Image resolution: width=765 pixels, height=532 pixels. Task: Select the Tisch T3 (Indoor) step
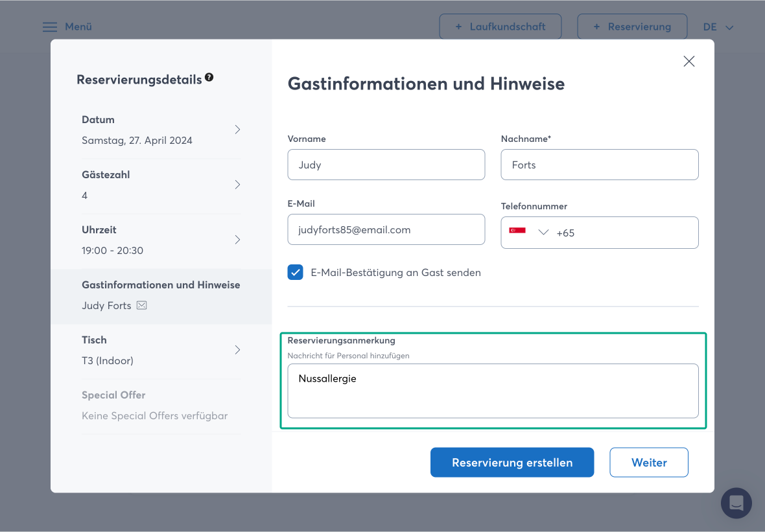click(161, 350)
